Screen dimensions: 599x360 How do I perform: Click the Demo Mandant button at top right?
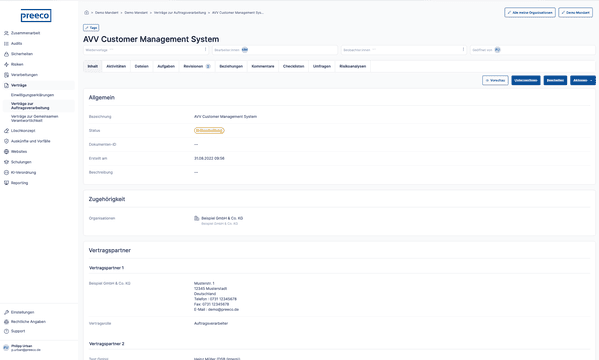[x=575, y=13]
